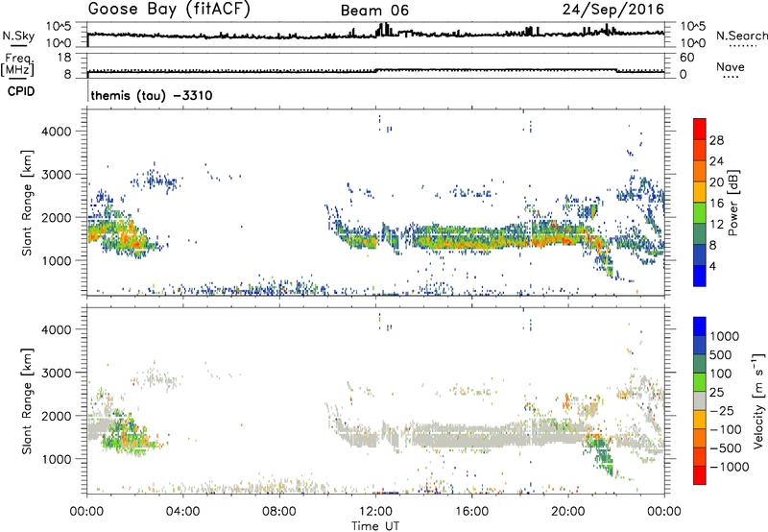768x532 pixels.
Task: Click the "CPID" row label
Action: coord(21,91)
